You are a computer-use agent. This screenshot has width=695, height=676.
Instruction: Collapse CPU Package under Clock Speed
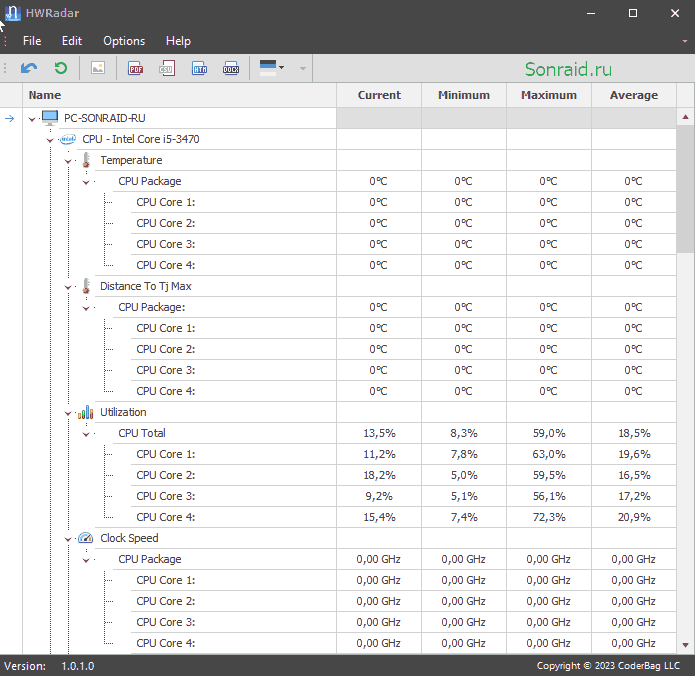tap(86, 560)
